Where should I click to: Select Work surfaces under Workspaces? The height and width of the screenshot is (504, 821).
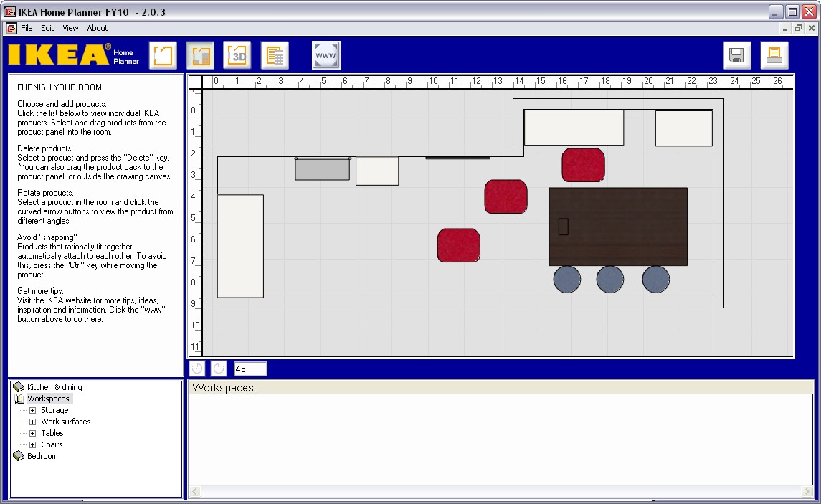click(x=66, y=422)
